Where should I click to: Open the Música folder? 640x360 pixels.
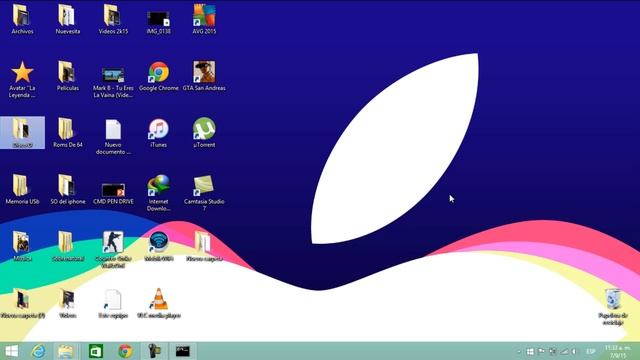pyautogui.click(x=22, y=246)
